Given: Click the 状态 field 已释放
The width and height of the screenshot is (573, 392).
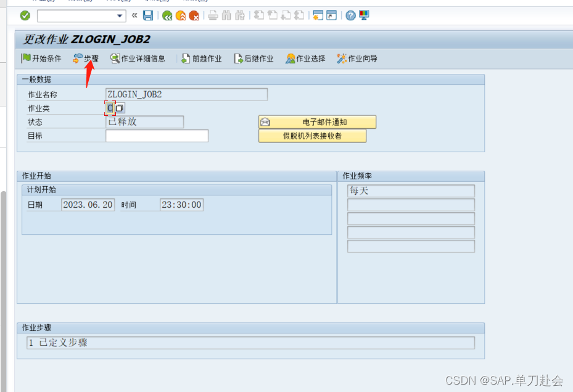Looking at the screenshot, I should 145,121.
